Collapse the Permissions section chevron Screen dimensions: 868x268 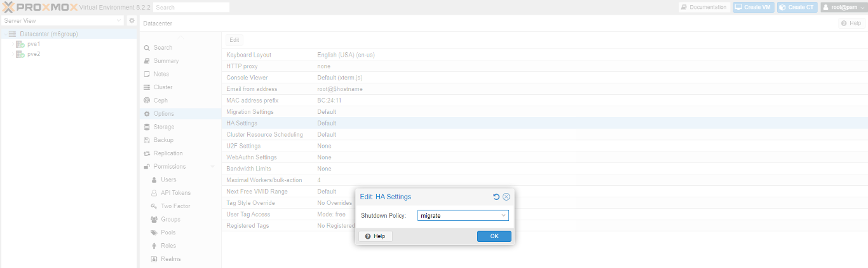(x=213, y=167)
